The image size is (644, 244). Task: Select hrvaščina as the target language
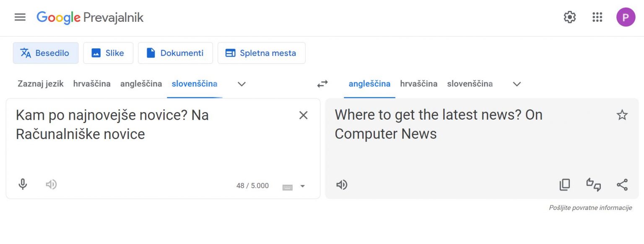point(419,84)
